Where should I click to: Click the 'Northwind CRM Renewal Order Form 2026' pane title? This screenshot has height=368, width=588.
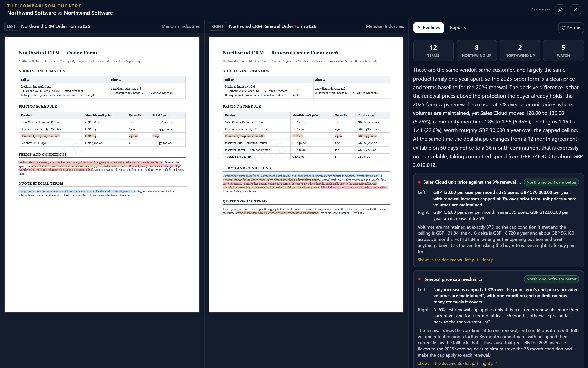point(273,26)
